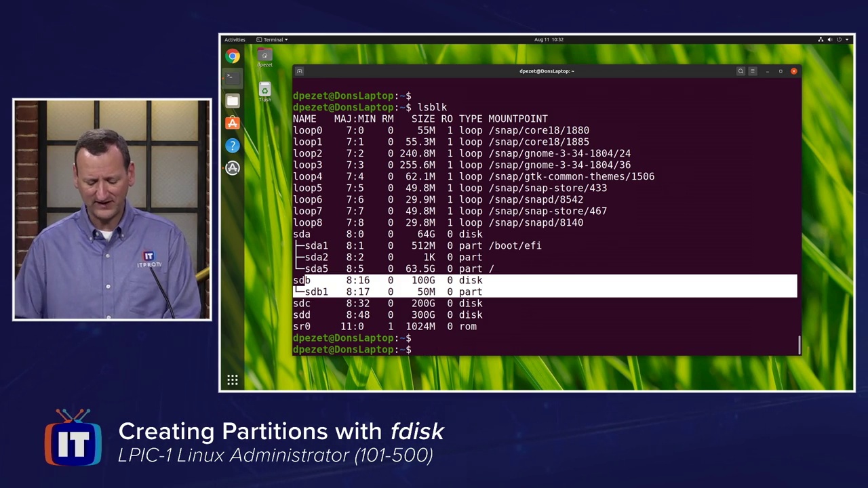Screen dimensions: 868x488
Task: Click the highlighted sdb disk name
Action: point(302,280)
